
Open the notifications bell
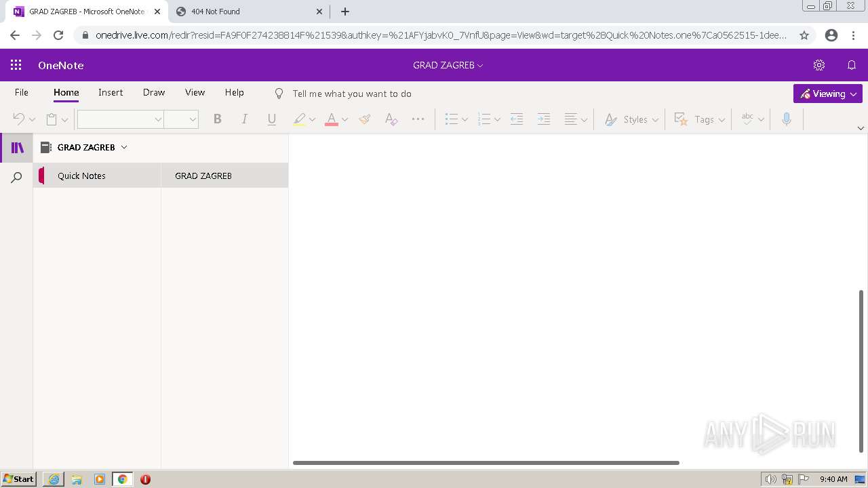click(x=852, y=65)
